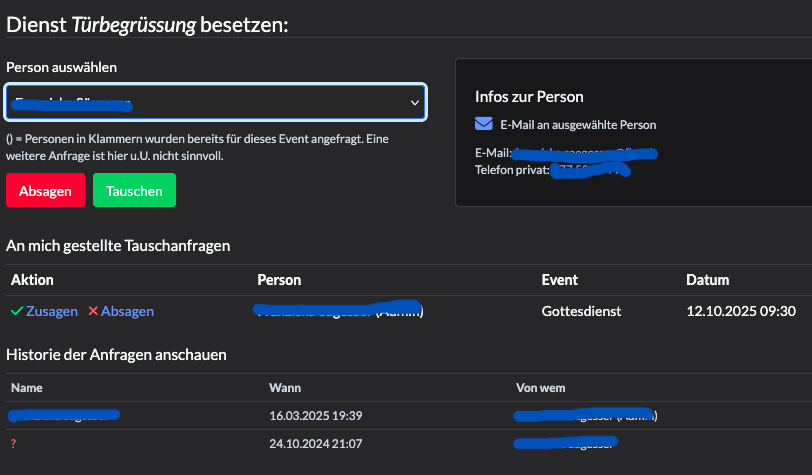Click the Aktion column header
The image size is (812, 475).
tap(32, 280)
